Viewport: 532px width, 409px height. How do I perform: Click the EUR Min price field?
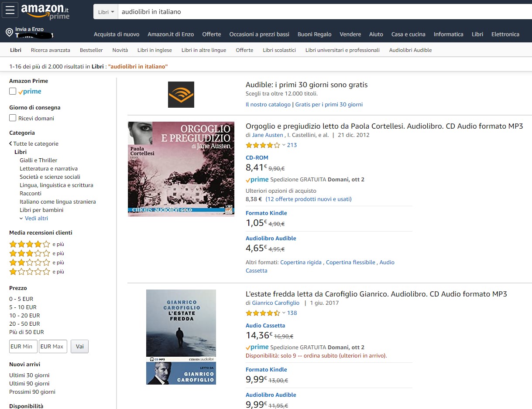tap(23, 347)
